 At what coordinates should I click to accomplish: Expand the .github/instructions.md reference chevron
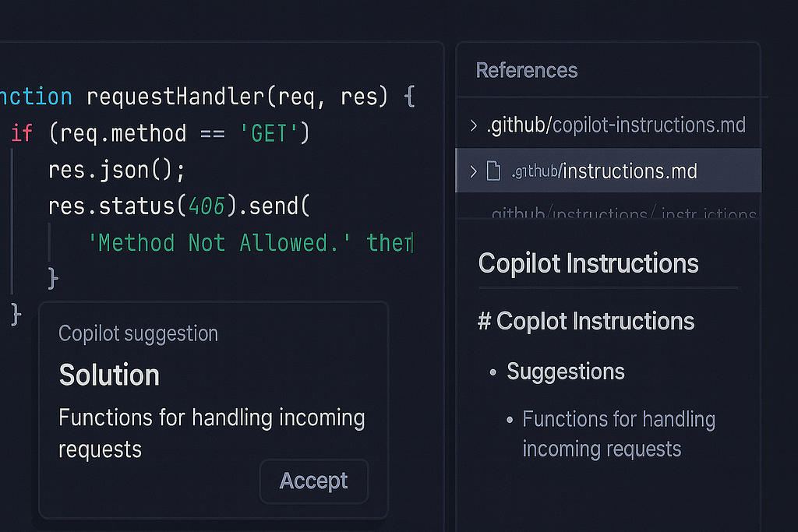point(473,171)
